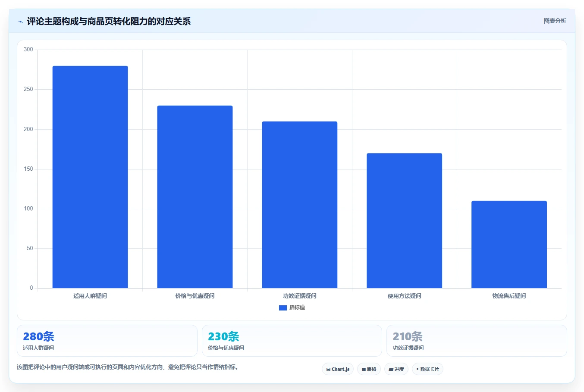This screenshot has width=584, height=392.
Task: Select the 功效证据疑问 bar
Action: 300,205
